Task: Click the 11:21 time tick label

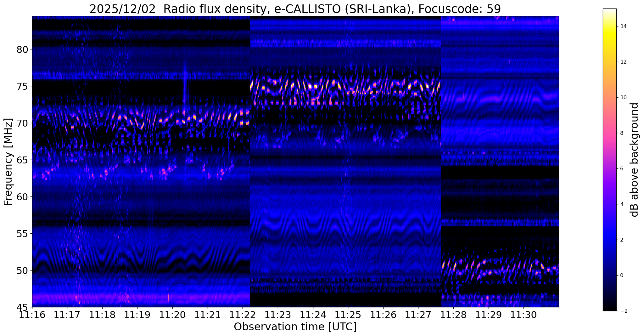Action: pyautogui.click(x=207, y=314)
